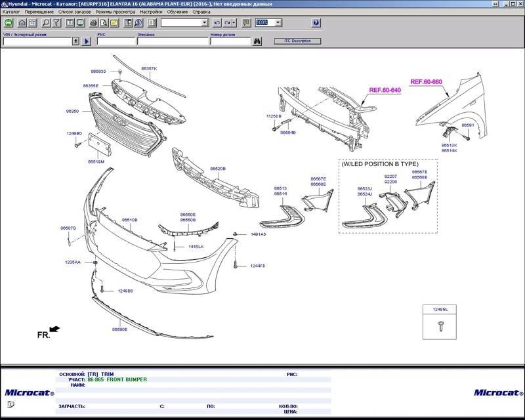Open print preview icon
Image resolution: width=525 pixels, height=420 pixels.
click(104, 23)
